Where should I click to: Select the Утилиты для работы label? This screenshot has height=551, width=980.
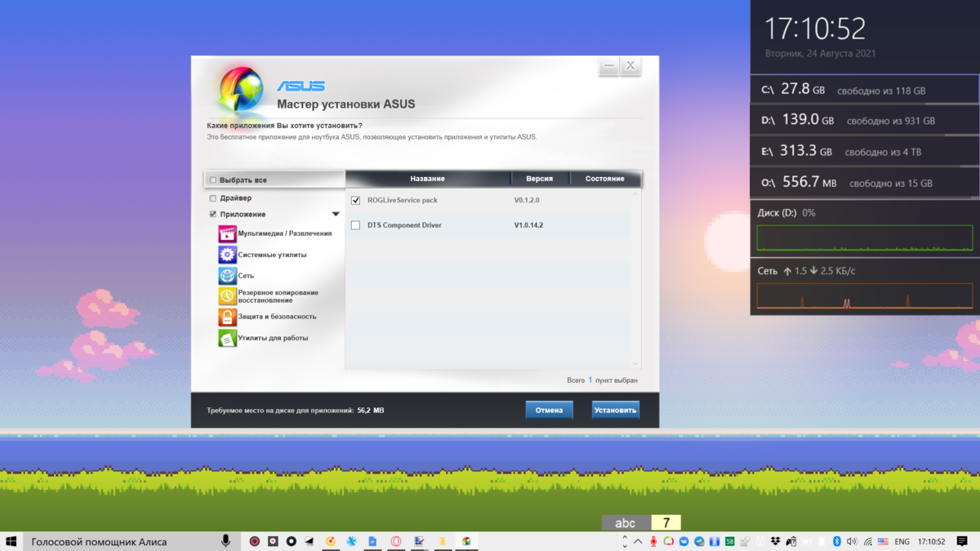click(x=274, y=338)
